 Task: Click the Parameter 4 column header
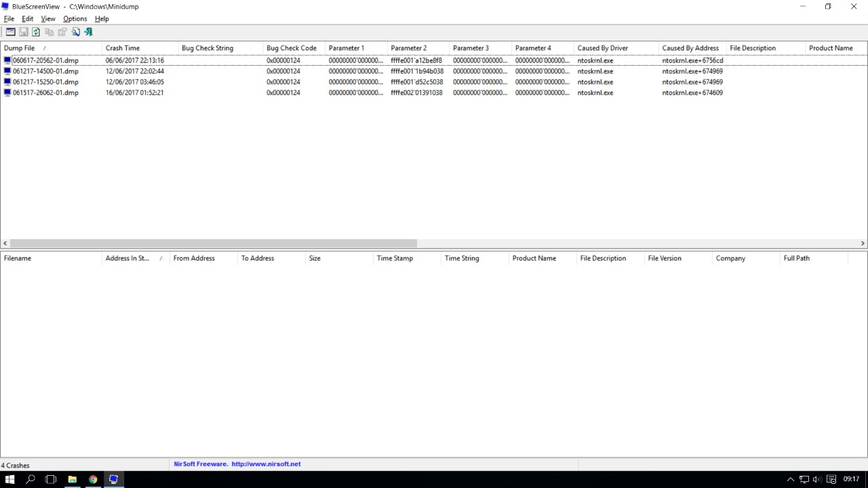tap(542, 48)
